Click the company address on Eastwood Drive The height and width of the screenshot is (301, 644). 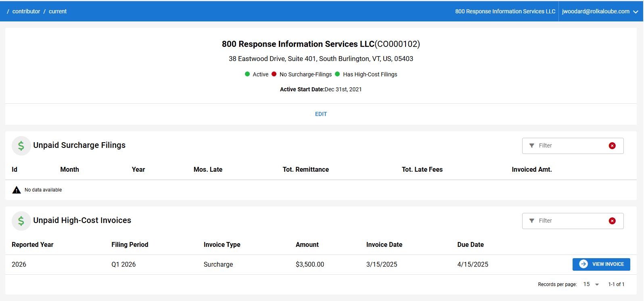321,59
